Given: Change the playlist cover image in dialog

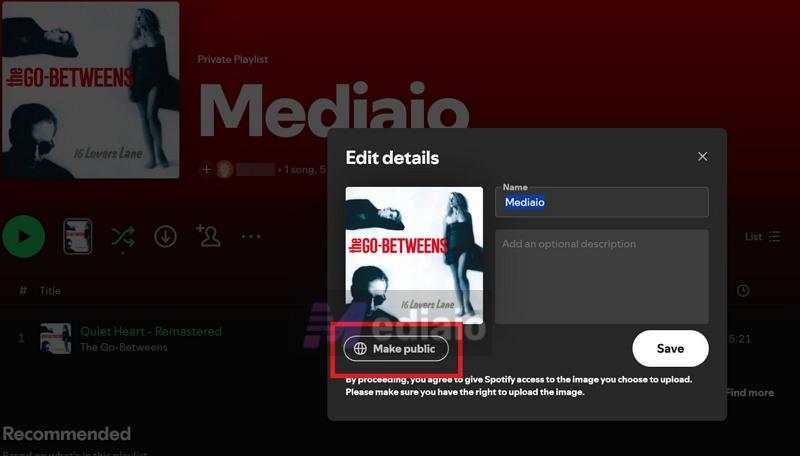Looking at the screenshot, I should click(414, 255).
